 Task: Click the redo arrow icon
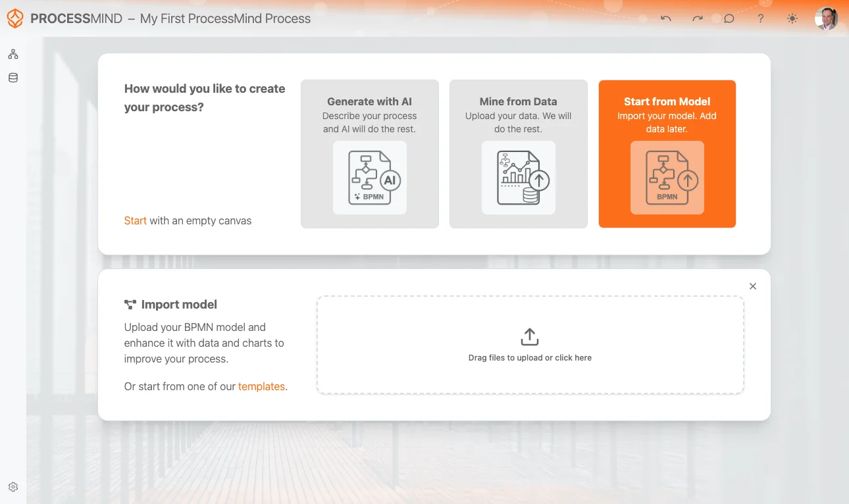pyautogui.click(x=698, y=18)
